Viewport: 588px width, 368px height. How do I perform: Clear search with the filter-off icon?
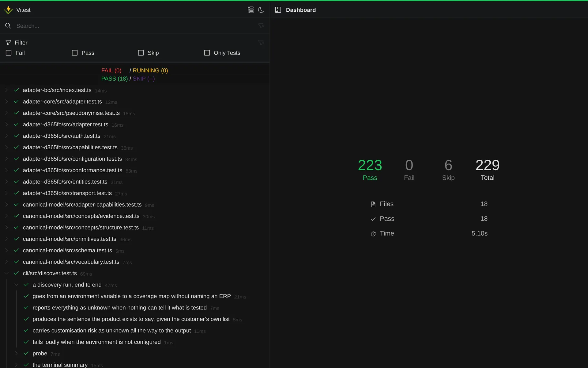click(x=261, y=26)
